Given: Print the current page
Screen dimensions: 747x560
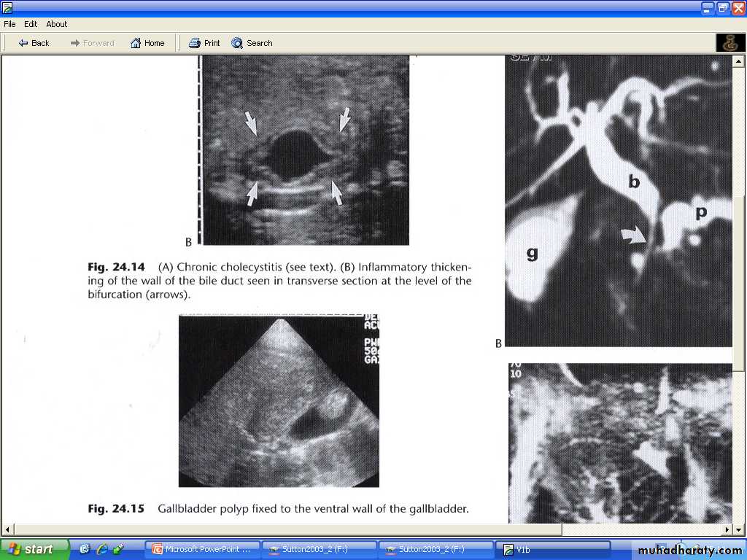Looking at the screenshot, I should (x=204, y=43).
